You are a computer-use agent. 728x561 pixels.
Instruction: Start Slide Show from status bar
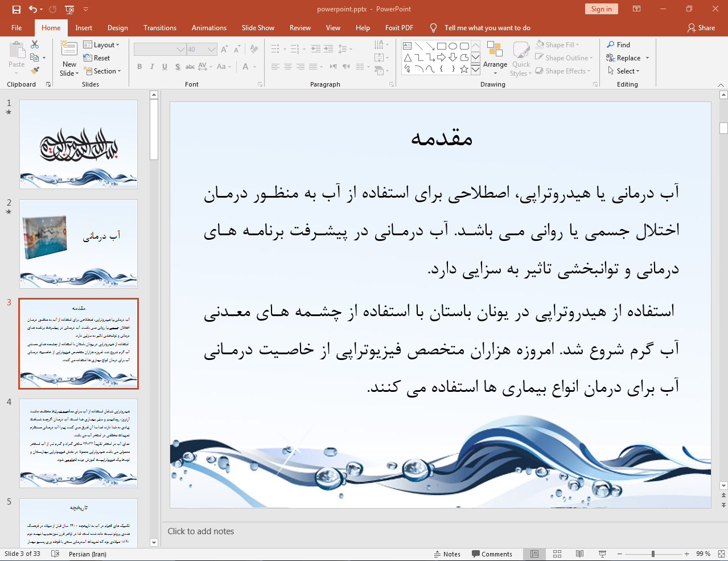(x=602, y=554)
